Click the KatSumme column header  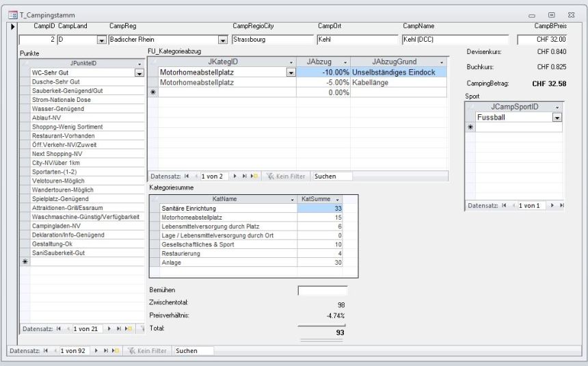pos(315,198)
